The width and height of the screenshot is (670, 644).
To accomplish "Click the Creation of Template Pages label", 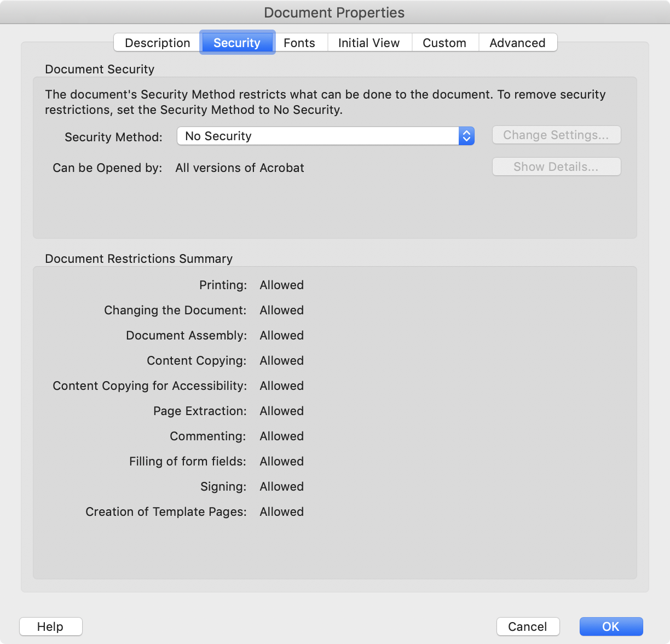I will click(x=166, y=511).
